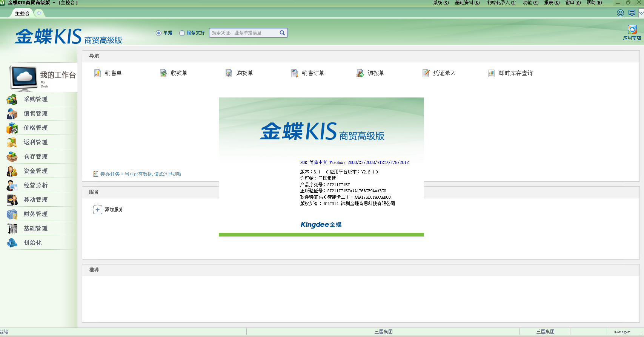This screenshot has width=644, height=337.
Task: Select the 服务支持 radio button
Action: pos(182,33)
